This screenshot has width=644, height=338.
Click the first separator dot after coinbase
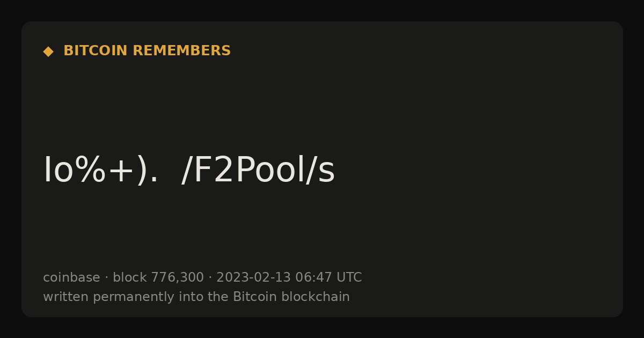pyautogui.click(x=106, y=278)
